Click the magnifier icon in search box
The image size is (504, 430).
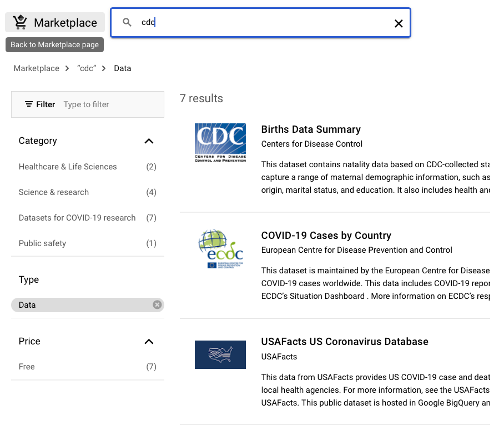(127, 22)
